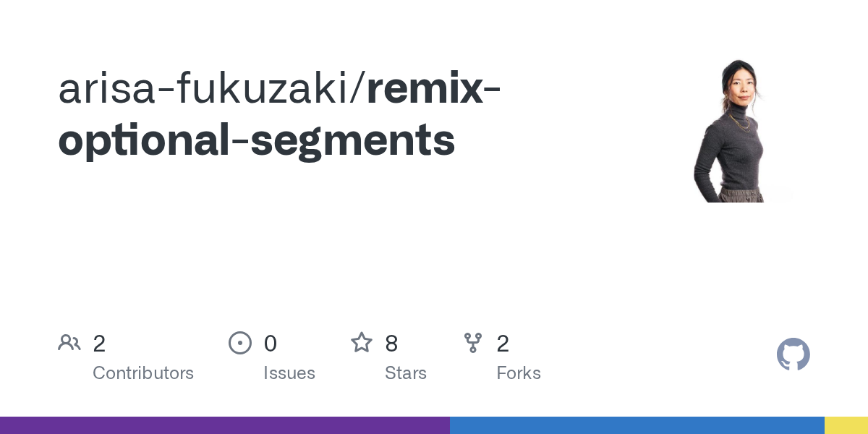The height and width of the screenshot is (434, 868).
Task: Click the issues count number 0
Action: [x=270, y=344]
